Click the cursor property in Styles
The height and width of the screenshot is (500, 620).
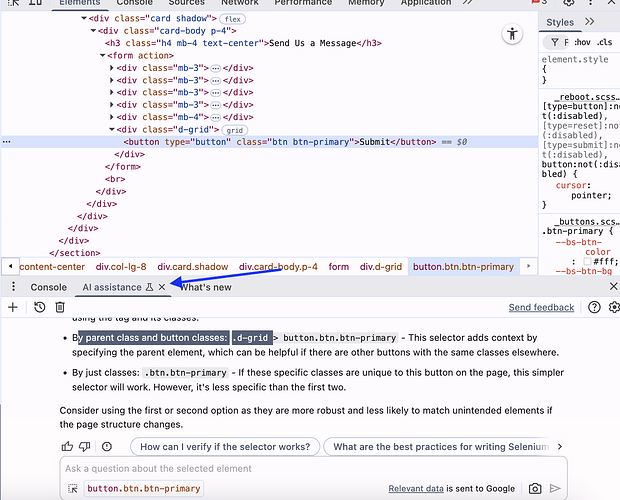[573, 185]
